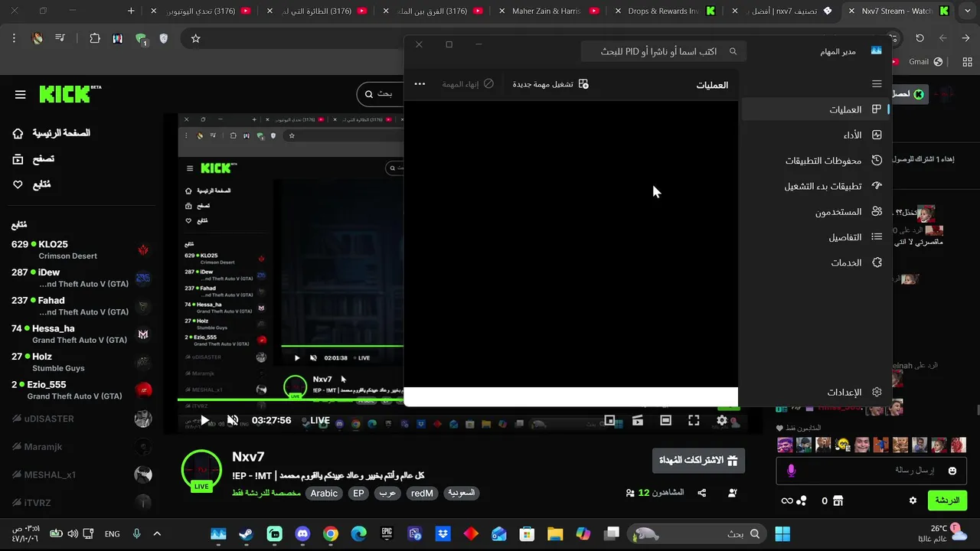Open a new Chrome tab with plus
This screenshot has width=980, height=551.
[x=131, y=11]
